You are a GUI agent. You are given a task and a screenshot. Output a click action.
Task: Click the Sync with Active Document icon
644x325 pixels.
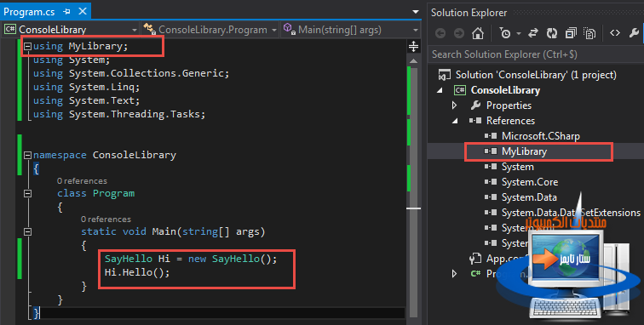point(533,33)
